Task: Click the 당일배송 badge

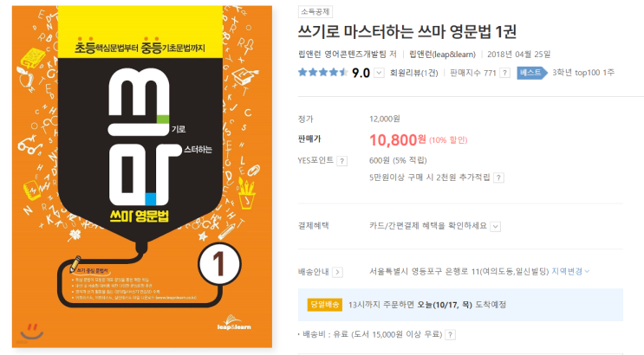Action: [324, 305]
